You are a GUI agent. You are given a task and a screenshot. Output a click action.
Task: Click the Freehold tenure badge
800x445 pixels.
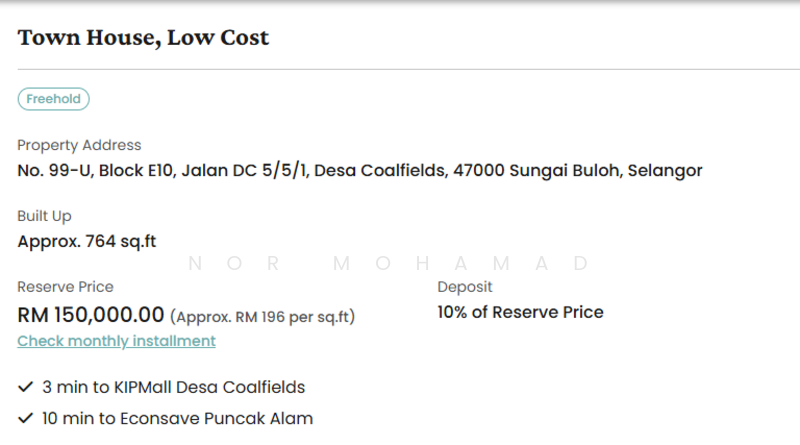click(54, 98)
